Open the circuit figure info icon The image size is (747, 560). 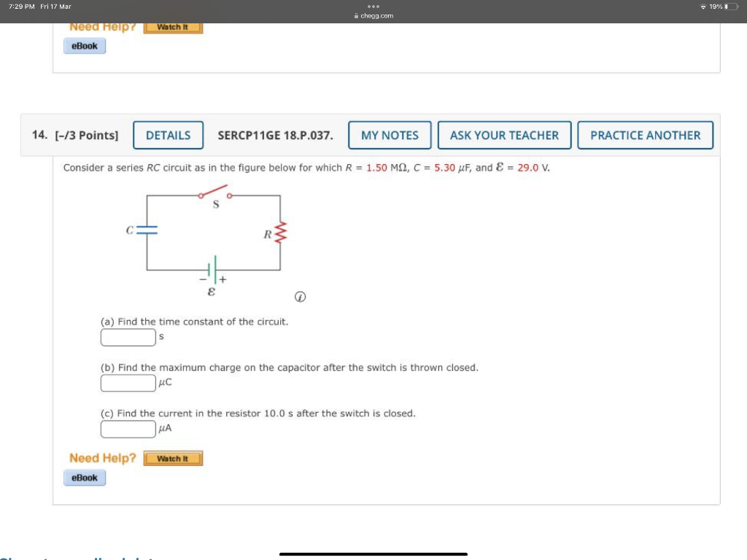click(300, 297)
